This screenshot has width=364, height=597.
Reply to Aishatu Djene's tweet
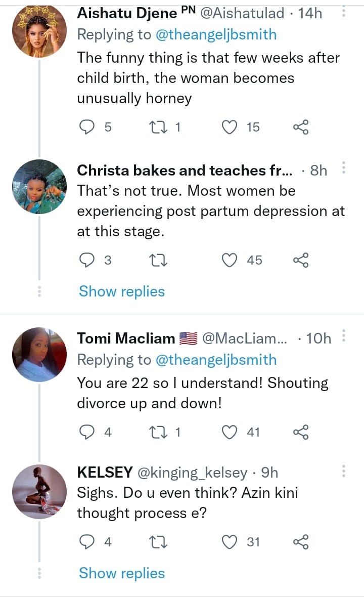point(88,127)
